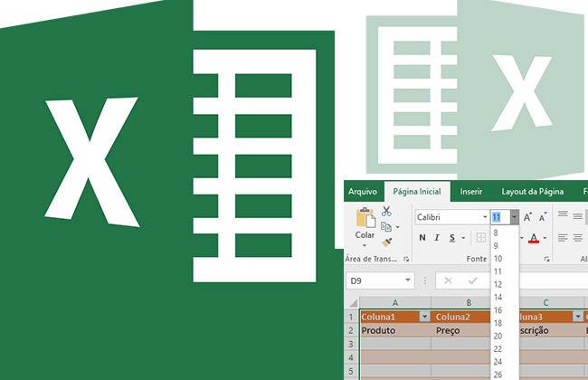Choose font size 8 from list

505,233
